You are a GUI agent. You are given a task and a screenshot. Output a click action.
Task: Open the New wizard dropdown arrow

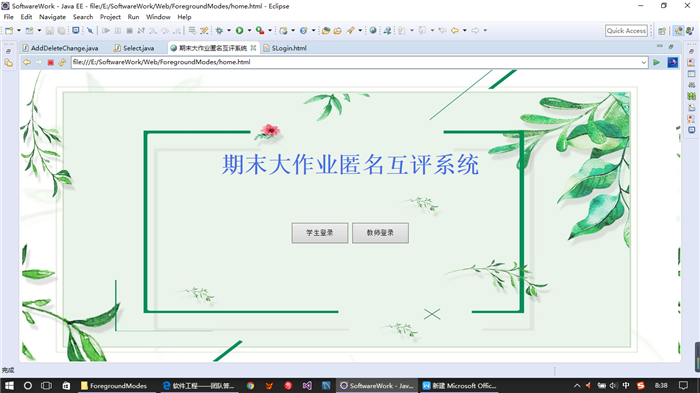(19, 30)
